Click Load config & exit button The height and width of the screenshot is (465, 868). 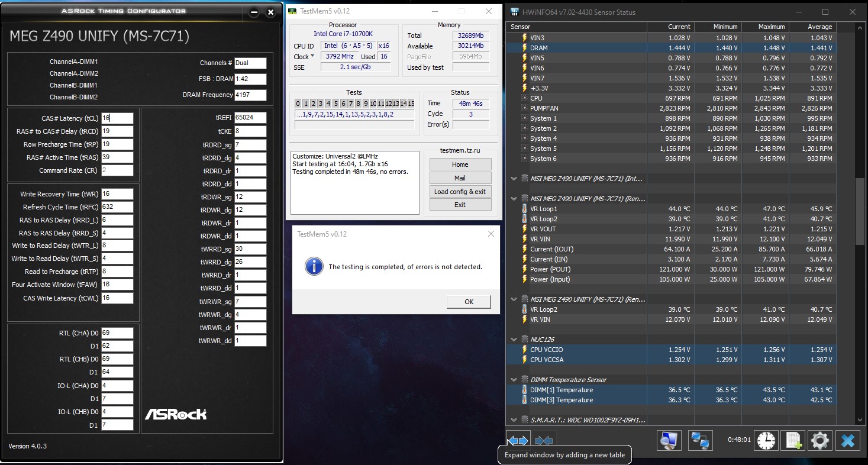(x=460, y=192)
